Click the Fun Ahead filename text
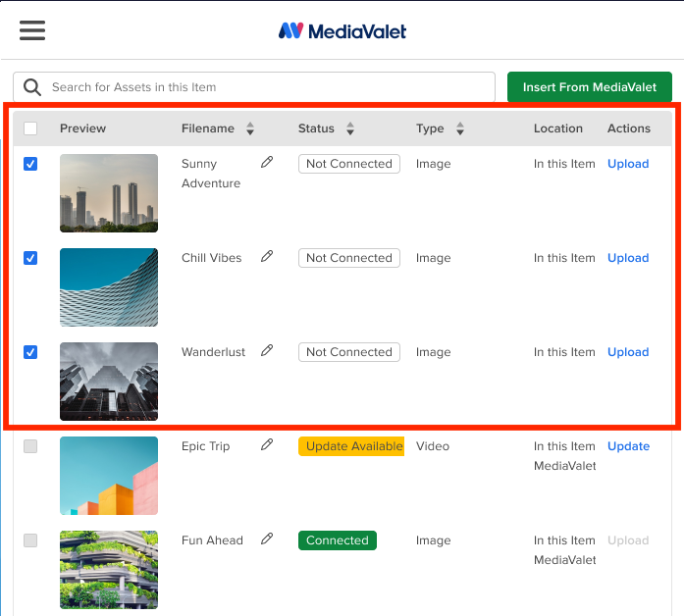Image resolution: width=684 pixels, height=616 pixels. pos(212,540)
